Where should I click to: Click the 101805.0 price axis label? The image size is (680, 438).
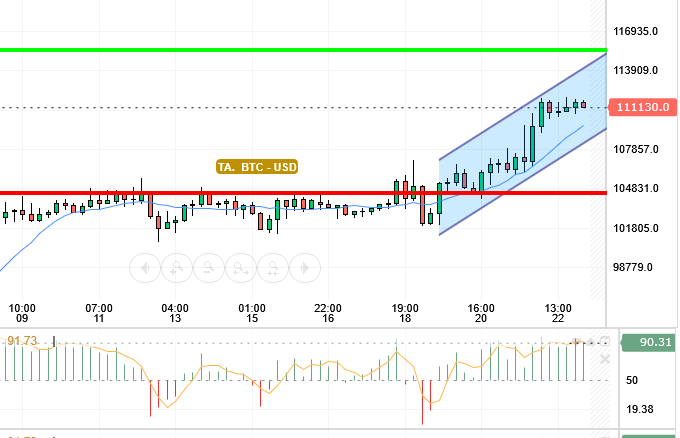point(635,228)
